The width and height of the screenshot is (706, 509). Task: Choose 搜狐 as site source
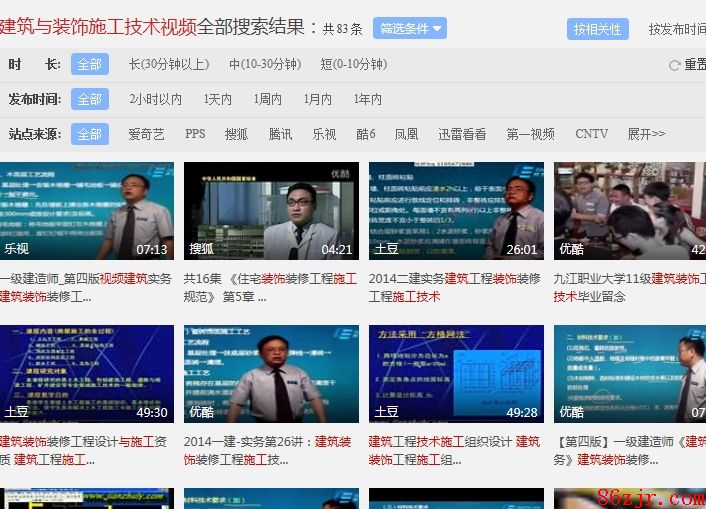[236, 134]
